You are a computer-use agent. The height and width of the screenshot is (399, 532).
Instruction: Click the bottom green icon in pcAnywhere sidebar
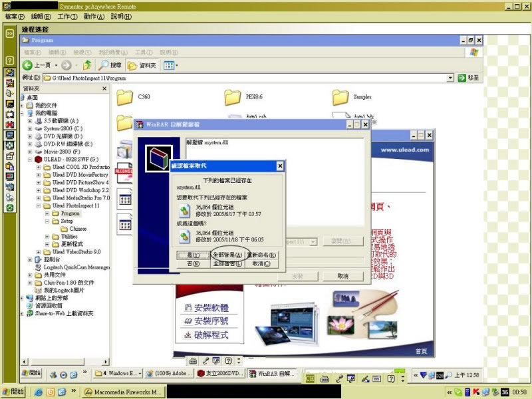point(10,207)
